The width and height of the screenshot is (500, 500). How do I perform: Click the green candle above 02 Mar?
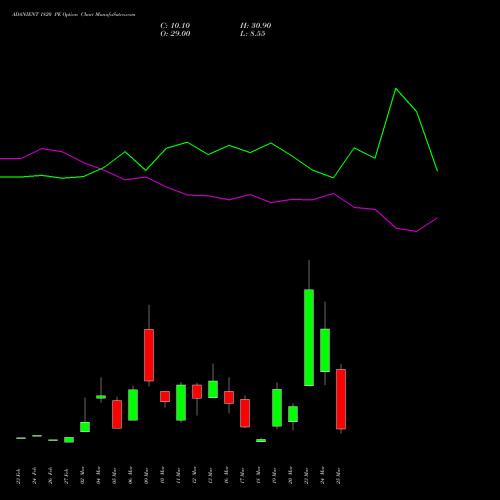coord(85,427)
